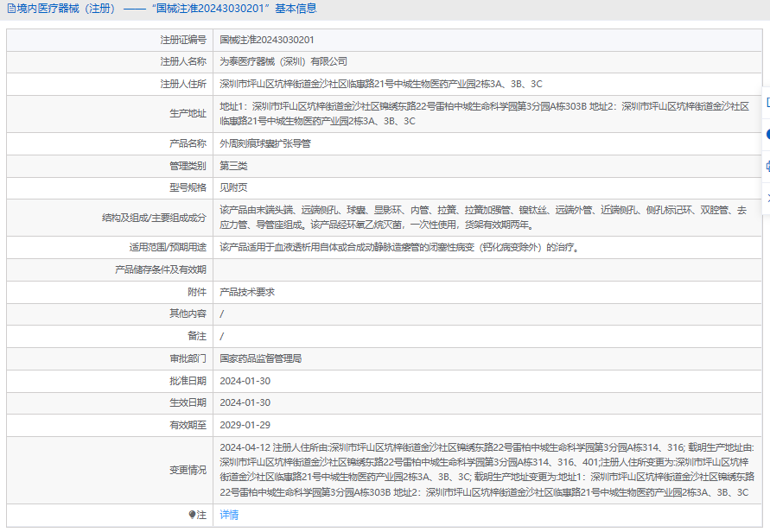Open the 详情 link in the 注 row
770x532 pixels.
229,515
